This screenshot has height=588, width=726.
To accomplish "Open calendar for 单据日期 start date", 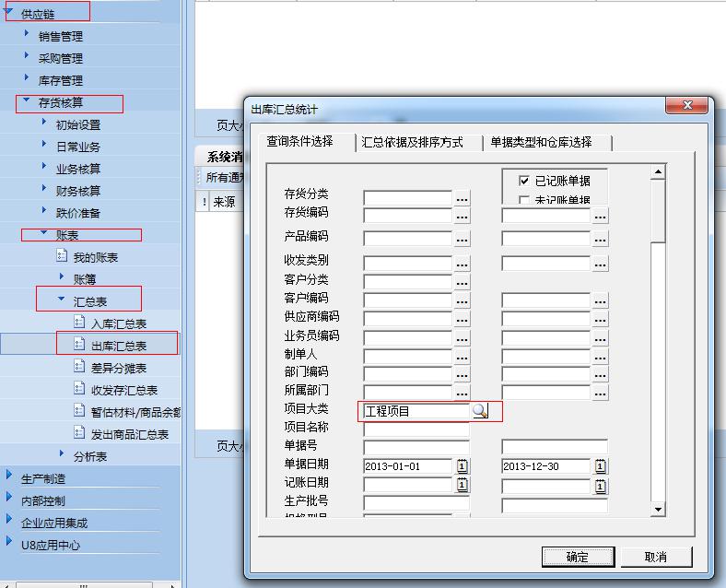I will point(462,465).
